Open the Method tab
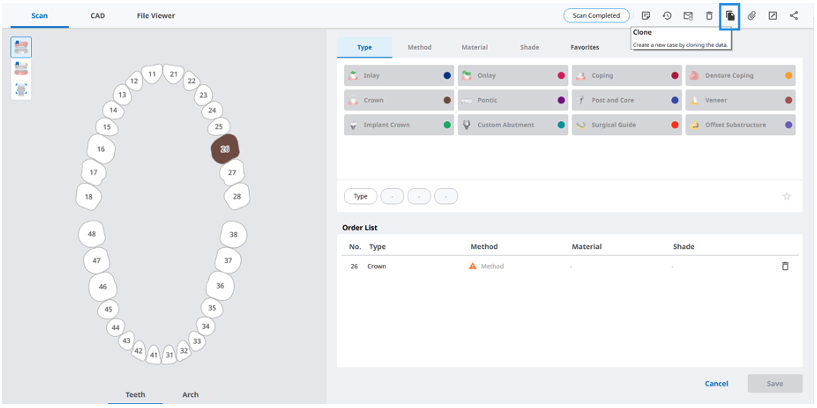Viewport: 817px width, 408px height. coord(419,47)
